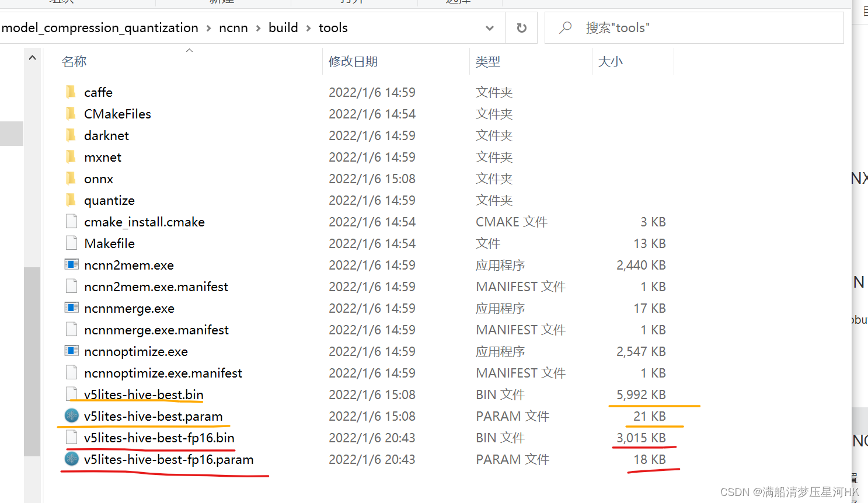Select the CMakeFiles folder icon

(x=71, y=114)
